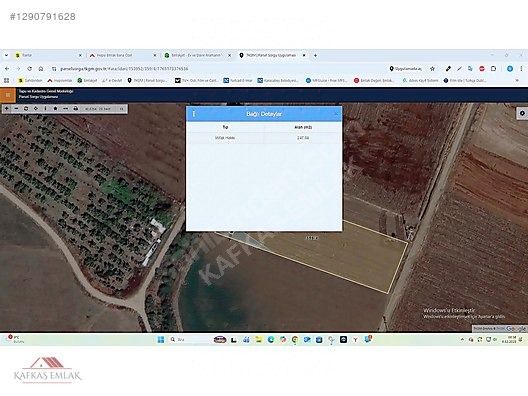
Task: Open the browser profile avatar
Action: coord(510,69)
